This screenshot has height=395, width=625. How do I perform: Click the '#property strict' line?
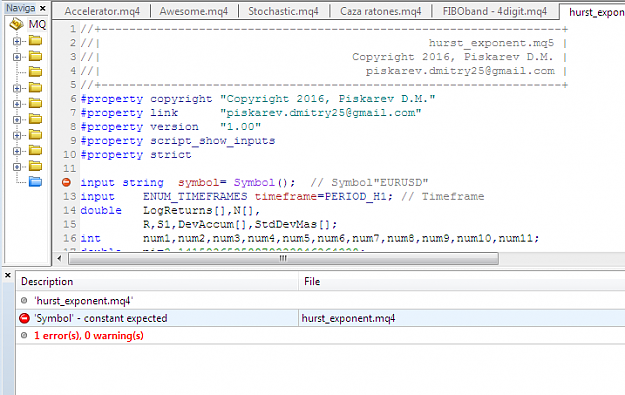click(136, 155)
